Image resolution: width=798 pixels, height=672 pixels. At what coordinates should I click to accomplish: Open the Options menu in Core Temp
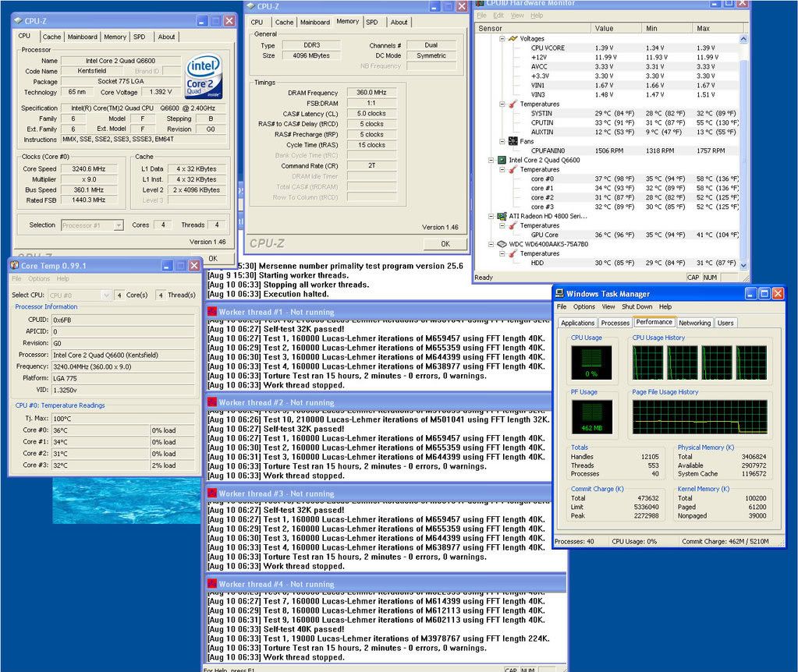tap(39, 279)
